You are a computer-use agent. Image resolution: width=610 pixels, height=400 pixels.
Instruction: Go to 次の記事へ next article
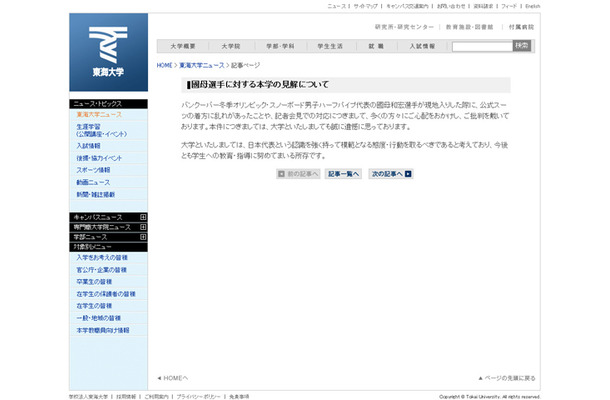[x=391, y=174]
